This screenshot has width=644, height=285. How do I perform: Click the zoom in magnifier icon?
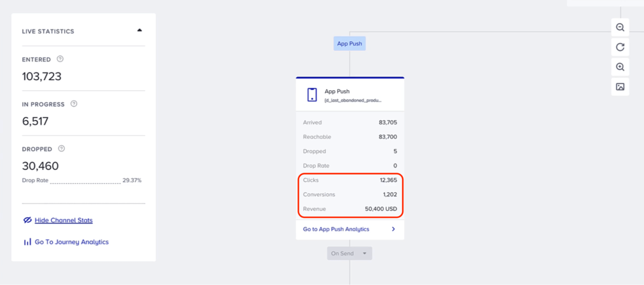(x=620, y=67)
